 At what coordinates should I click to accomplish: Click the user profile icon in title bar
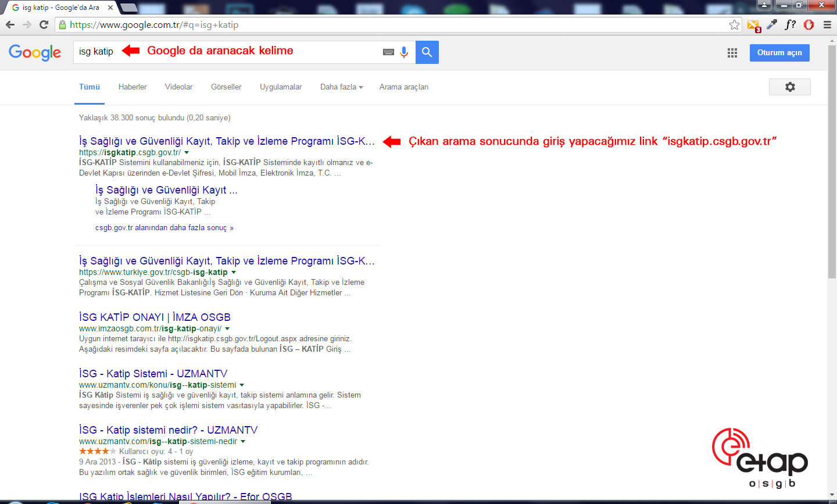pos(764,5)
